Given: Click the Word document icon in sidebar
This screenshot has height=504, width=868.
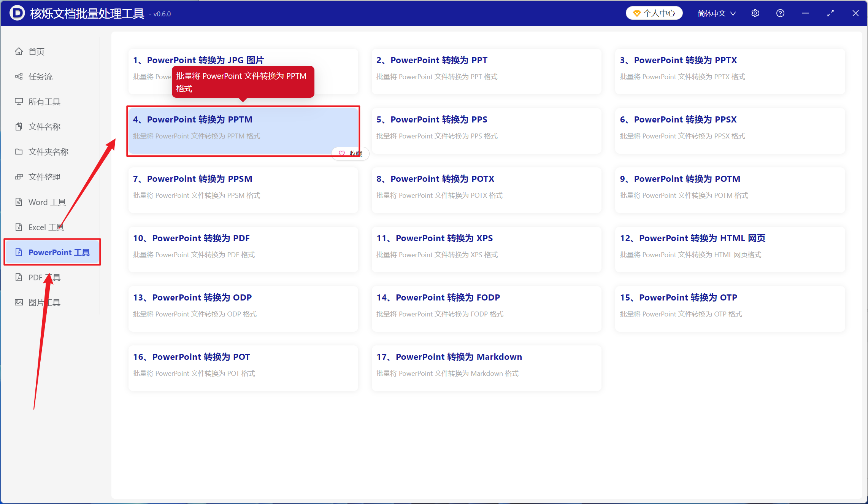Looking at the screenshot, I should [19, 202].
